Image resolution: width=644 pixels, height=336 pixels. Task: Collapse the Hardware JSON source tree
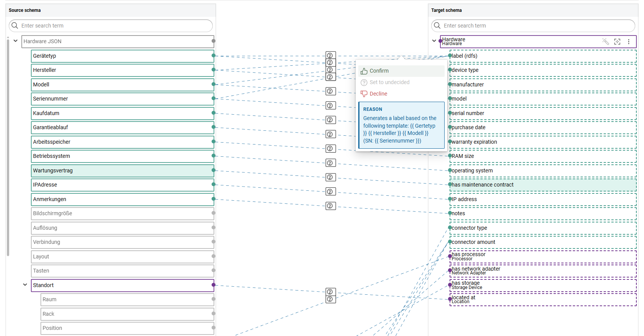tap(16, 41)
